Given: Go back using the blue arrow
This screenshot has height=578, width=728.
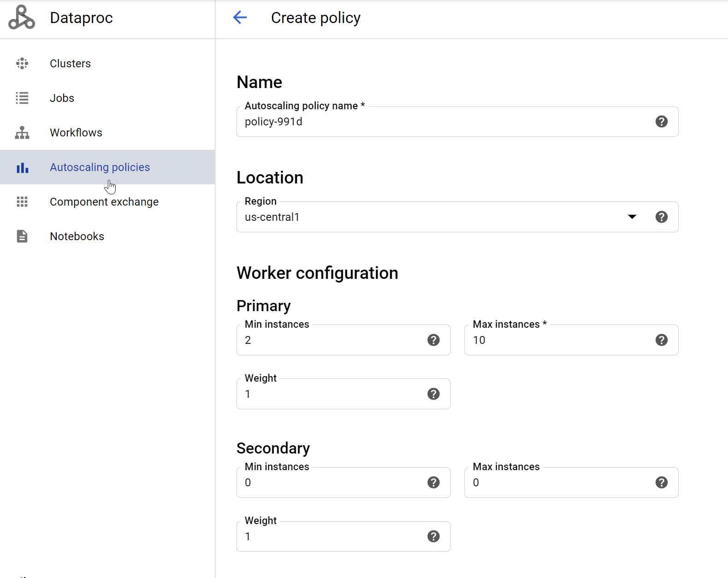Looking at the screenshot, I should [240, 18].
